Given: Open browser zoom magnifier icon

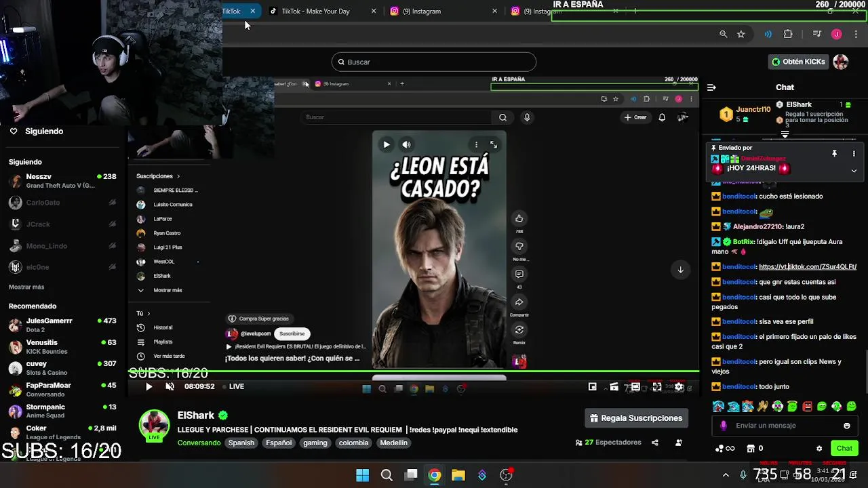Looking at the screenshot, I should (x=723, y=34).
